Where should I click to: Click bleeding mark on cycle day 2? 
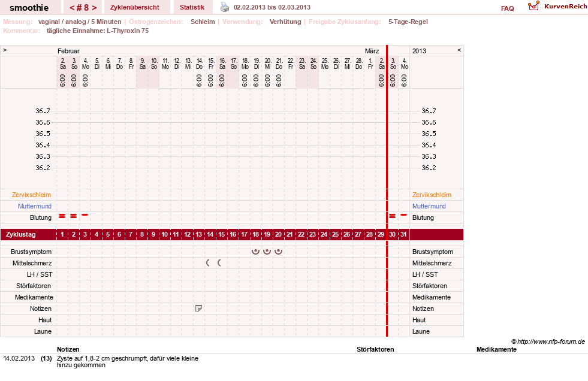pyautogui.click(x=74, y=216)
